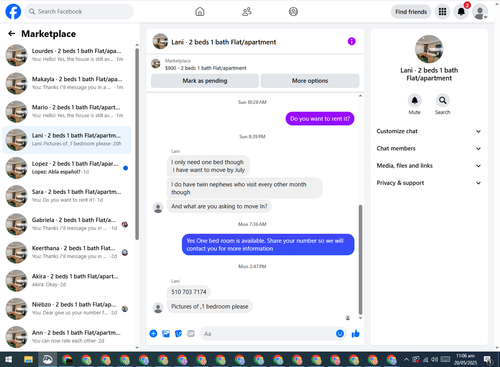Click Lani's avatar beside last message
Viewport: 500px width, 367px height.
(x=158, y=308)
